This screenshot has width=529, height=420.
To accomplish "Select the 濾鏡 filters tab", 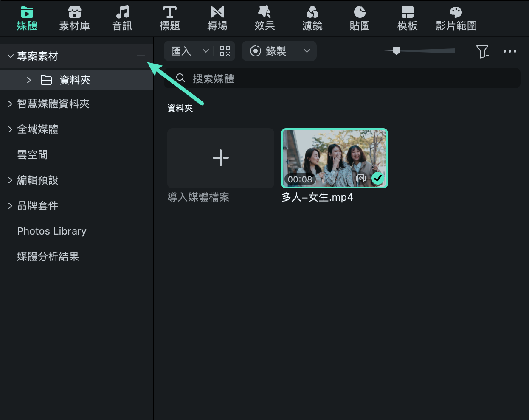I will coord(312,19).
